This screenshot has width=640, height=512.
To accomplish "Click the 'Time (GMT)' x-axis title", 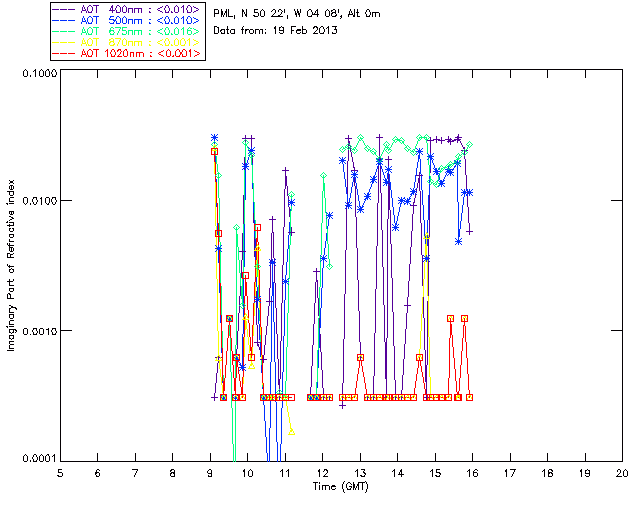I will coord(341,487).
